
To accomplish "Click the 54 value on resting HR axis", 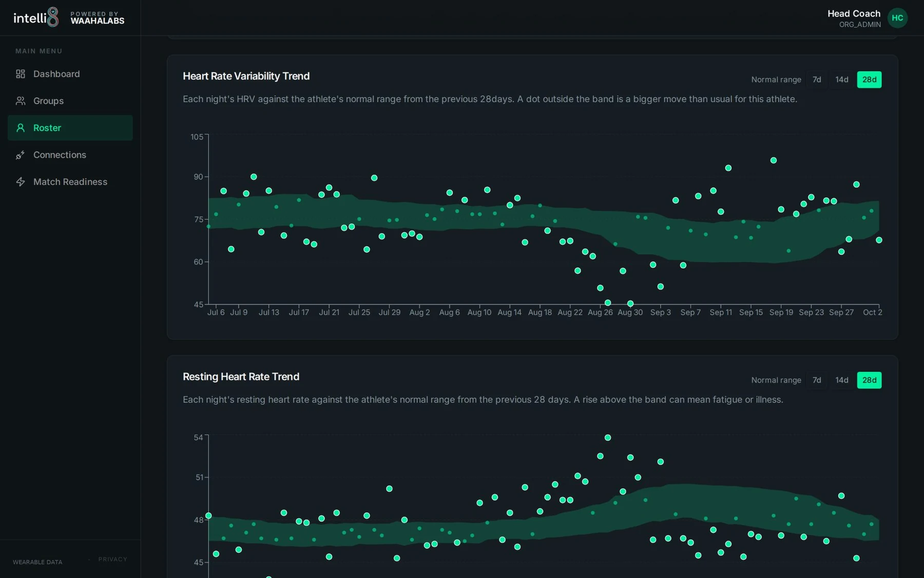I will tap(198, 438).
